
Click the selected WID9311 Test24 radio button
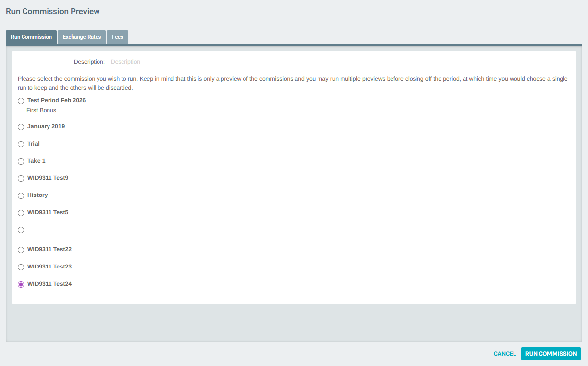[x=21, y=284]
